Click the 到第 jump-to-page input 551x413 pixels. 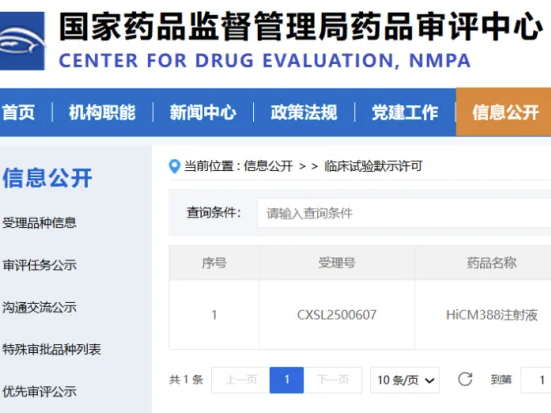(536, 380)
